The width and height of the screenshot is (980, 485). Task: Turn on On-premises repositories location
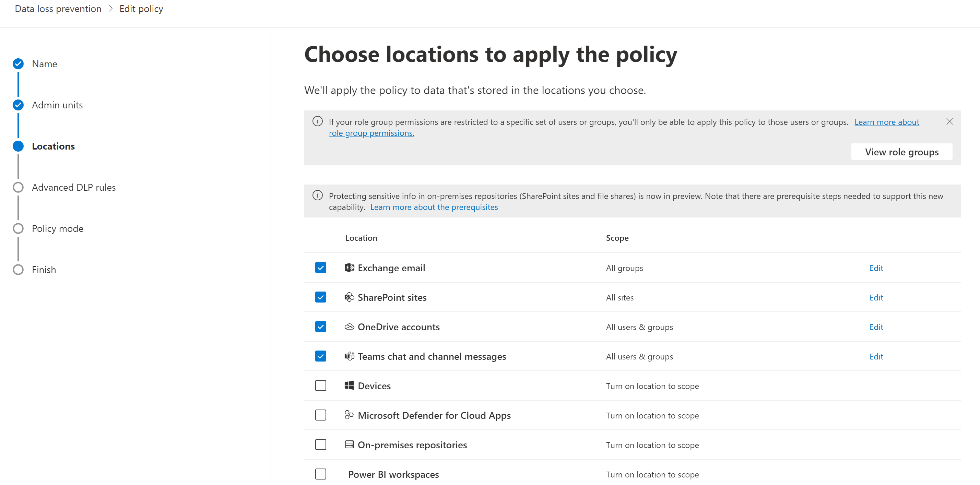[320, 445]
